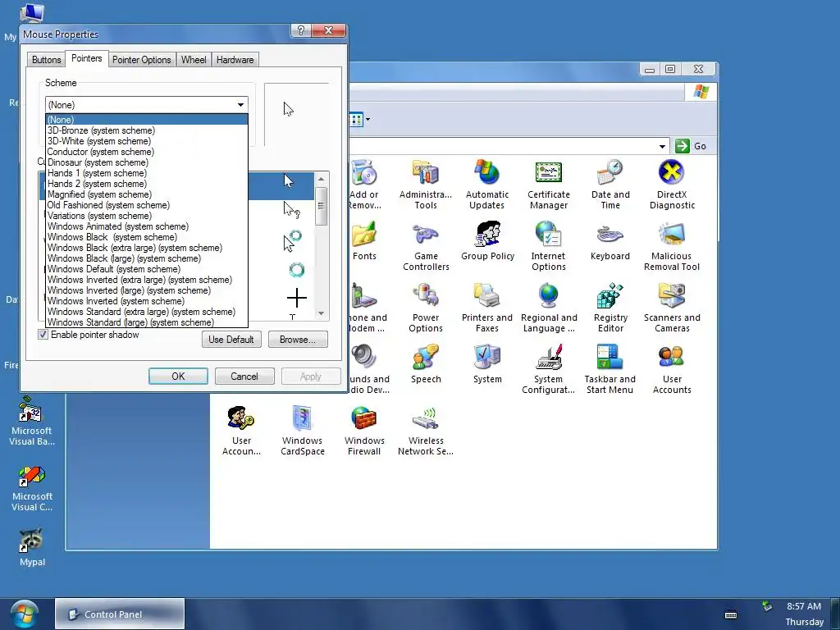This screenshot has height=630, width=840.
Task: Choose Dinosaur system scheme
Action: click(x=146, y=162)
